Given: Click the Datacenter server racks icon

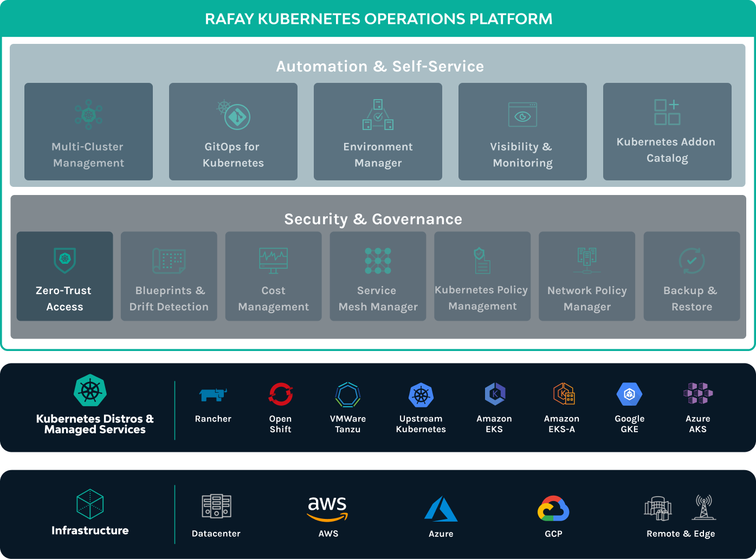Looking at the screenshot, I should coord(217,506).
